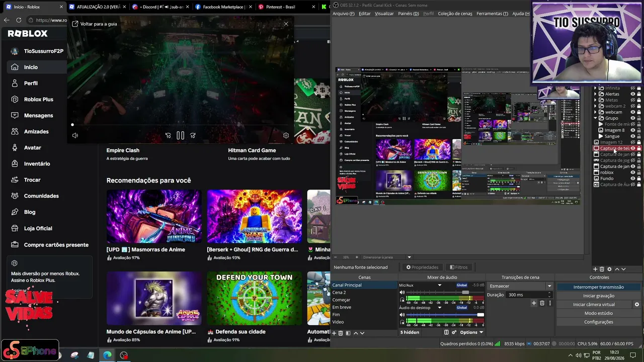Viewport: 644px width, 362px height.
Task: Add a scene transition with plus icon
Action: click(x=534, y=303)
